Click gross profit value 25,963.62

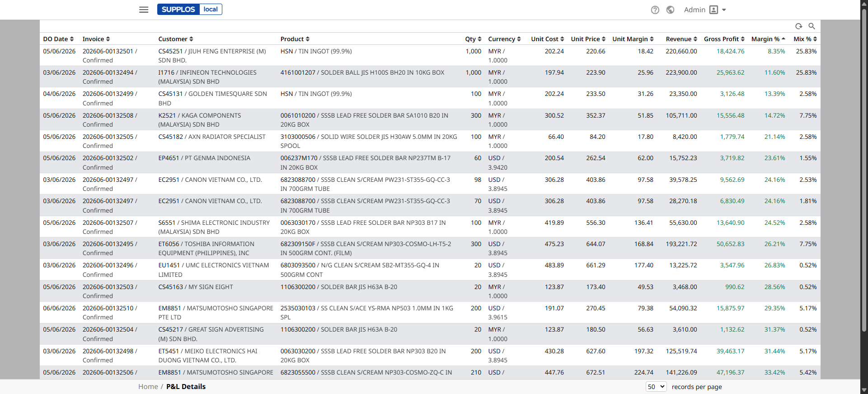point(730,72)
